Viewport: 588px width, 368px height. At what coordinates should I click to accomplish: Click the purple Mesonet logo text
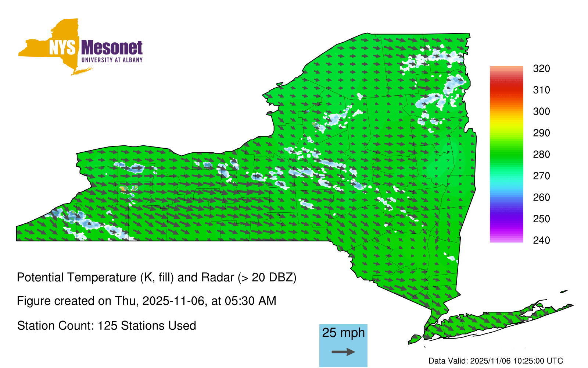coord(112,48)
